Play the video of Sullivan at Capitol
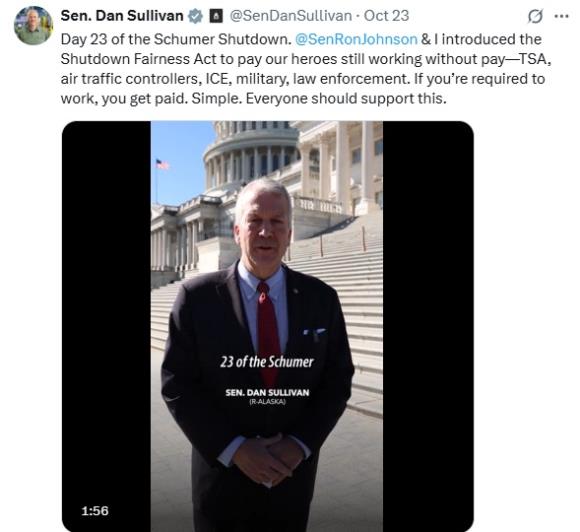 (267, 326)
